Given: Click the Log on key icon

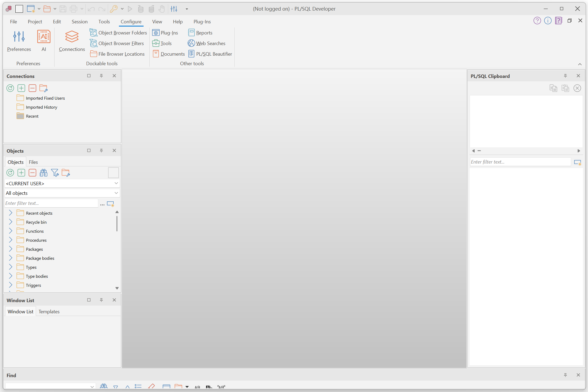Looking at the screenshot, I should (x=114, y=9).
